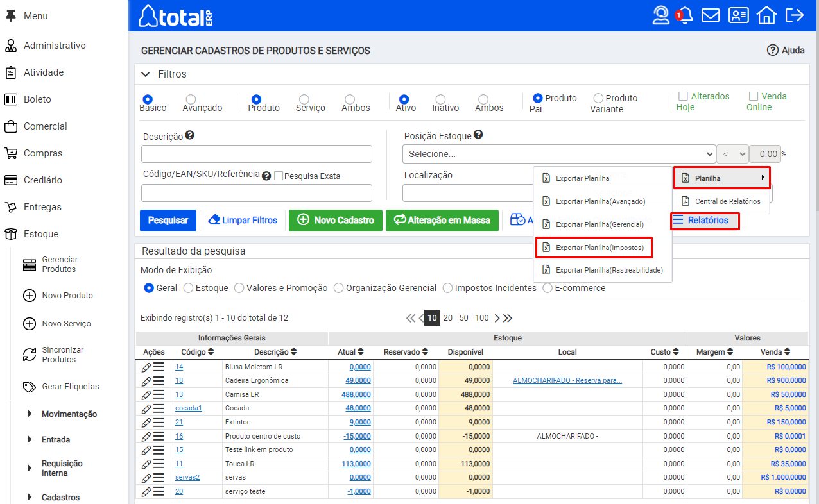Sort table by Código column

[x=211, y=352]
